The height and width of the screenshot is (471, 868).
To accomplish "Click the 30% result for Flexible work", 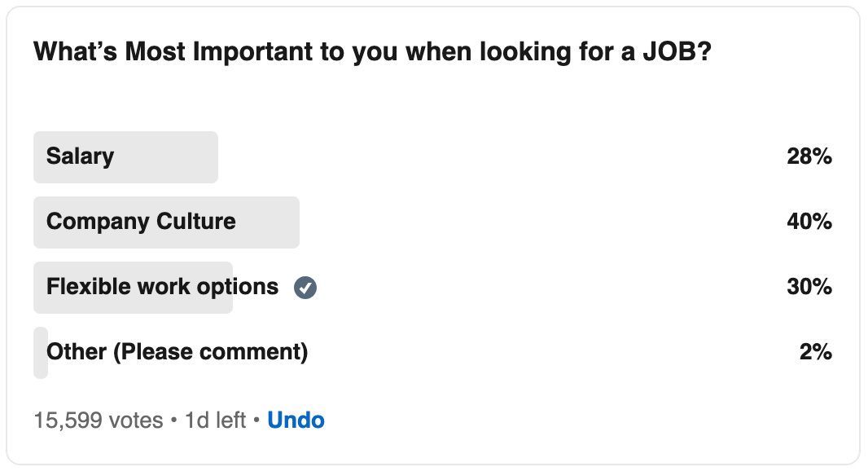I will coord(809,287).
